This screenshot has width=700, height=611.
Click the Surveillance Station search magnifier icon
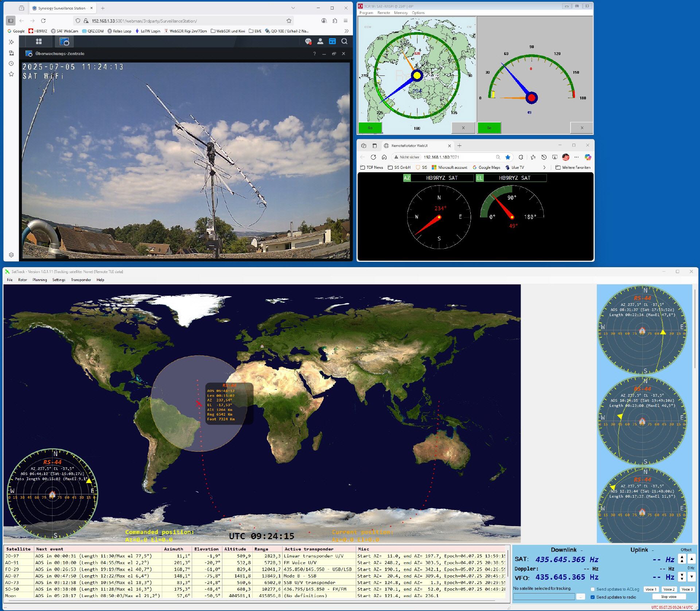[344, 42]
